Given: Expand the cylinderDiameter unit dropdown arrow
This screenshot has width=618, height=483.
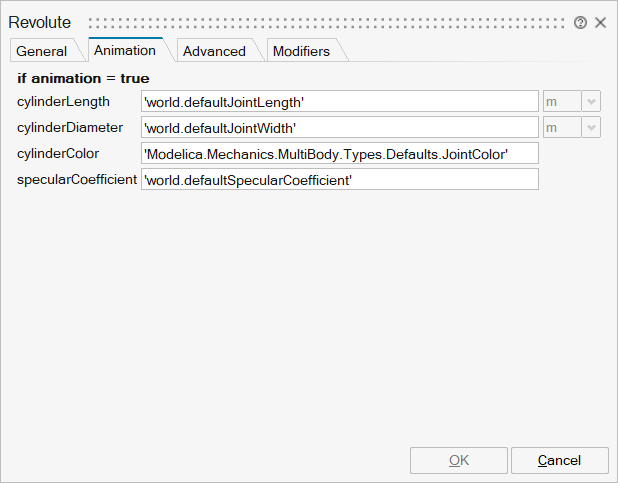Looking at the screenshot, I should pyautogui.click(x=591, y=128).
